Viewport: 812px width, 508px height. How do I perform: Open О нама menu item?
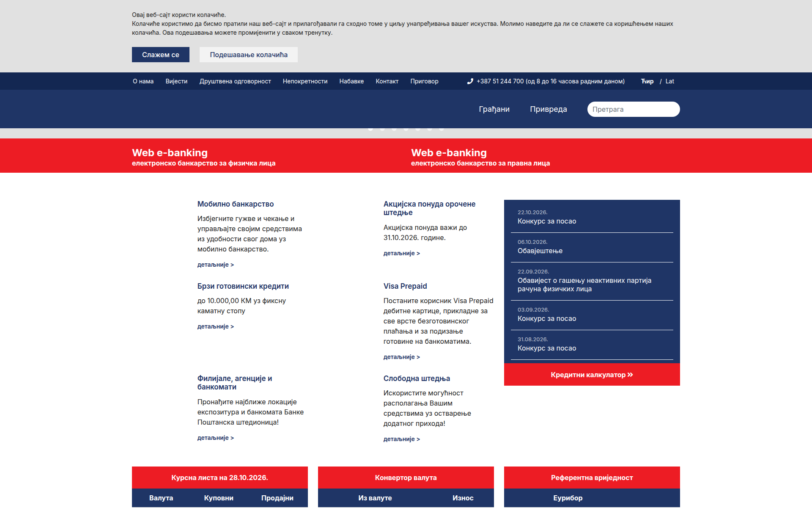(143, 81)
